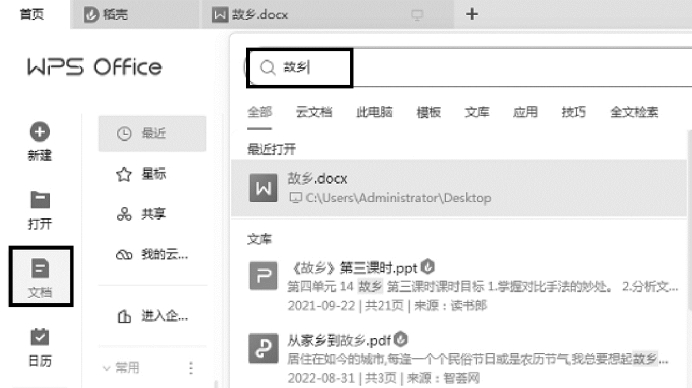The image size is (692, 388).
Task: Click the description starting 居住在如今的城市
Action: 478,359
